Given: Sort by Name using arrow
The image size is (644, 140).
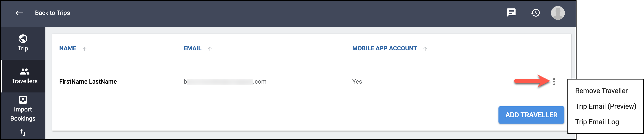Looking at the screenshot, I should tap(85, 49).
